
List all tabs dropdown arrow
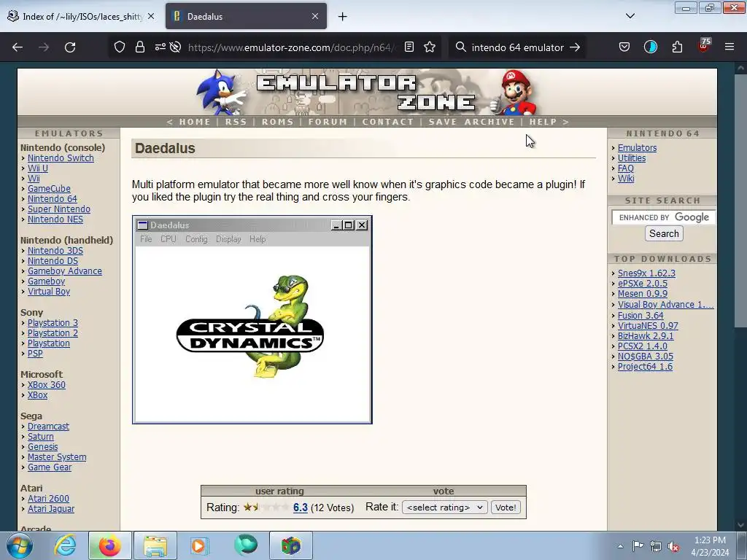[x=630, y=16]
